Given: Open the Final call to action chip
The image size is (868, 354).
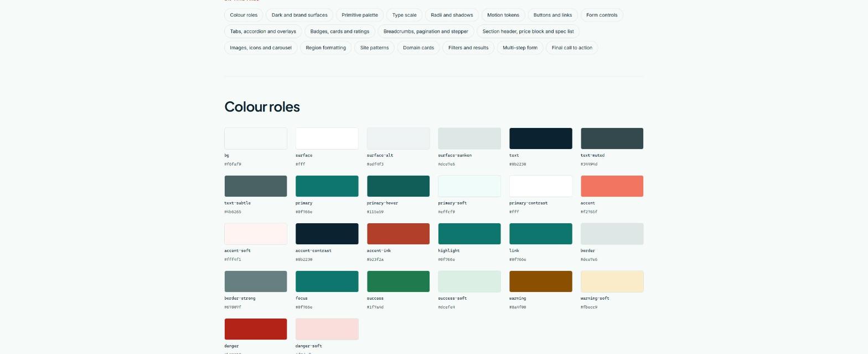Looking at the screenshot, I should coord(572,48).
